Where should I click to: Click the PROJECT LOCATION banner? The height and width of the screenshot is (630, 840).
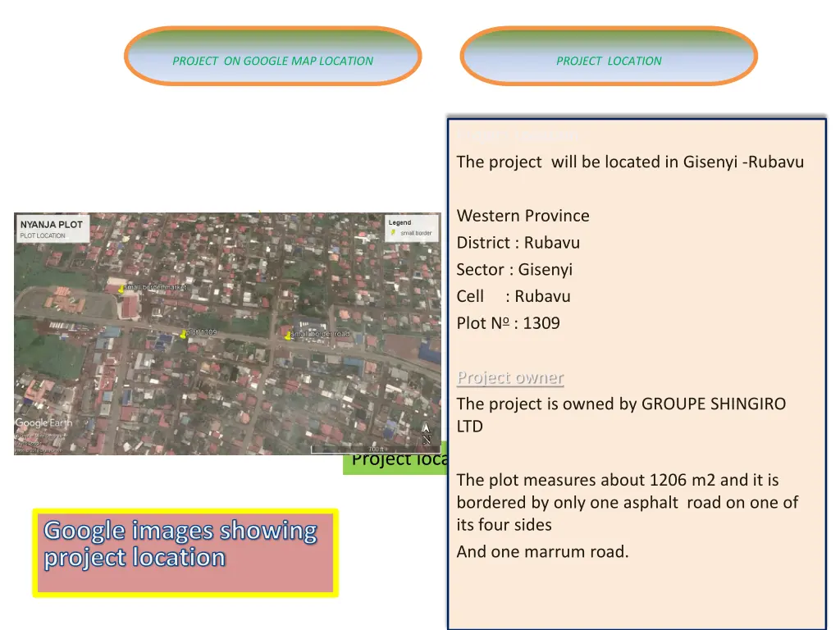(x=609, y=57)
